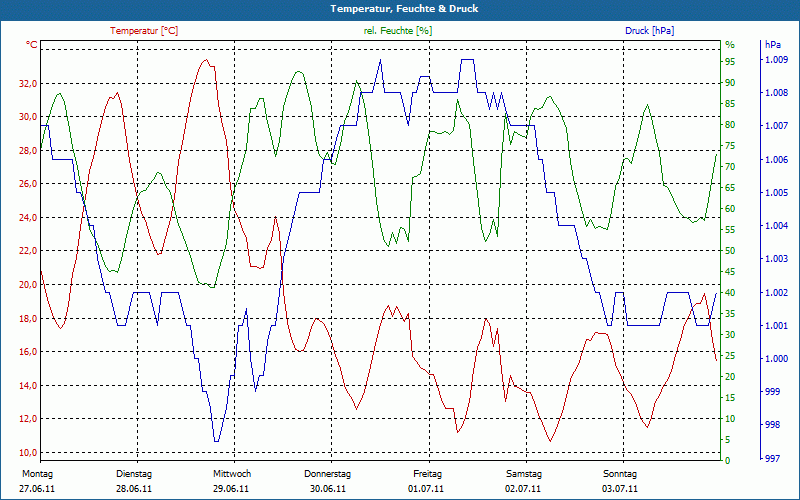Select the green 'rel. Feuchte [%]' legend label

[x=398, y=31]
